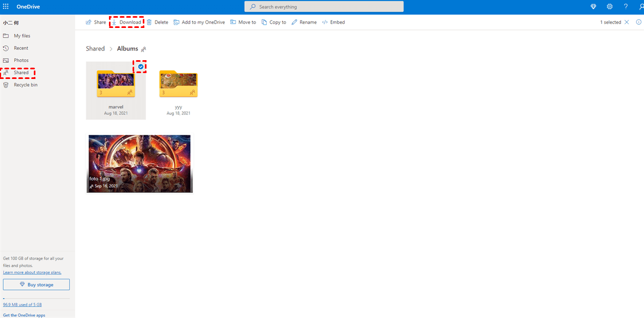Viewport: 644px width, 318px height.
Task: Click Embed command
Action: click(333, 22)
